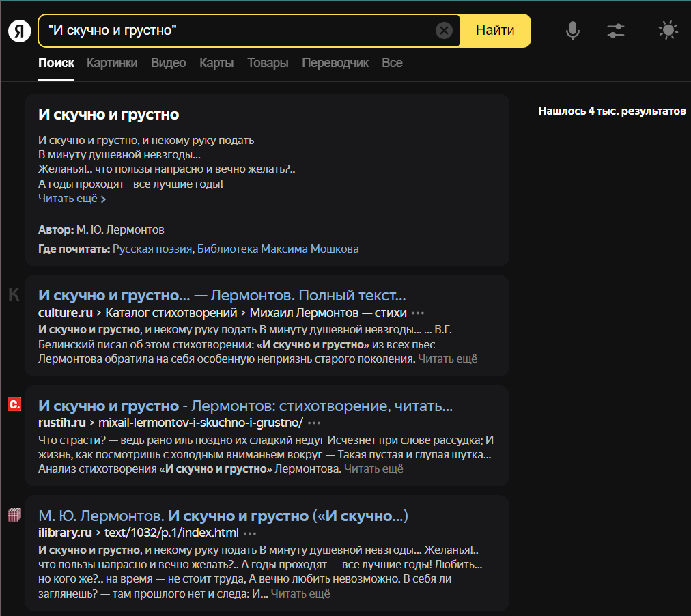Open the Товары tab
The height and width of the screenshot is (616, 691).
coord(268,63)
